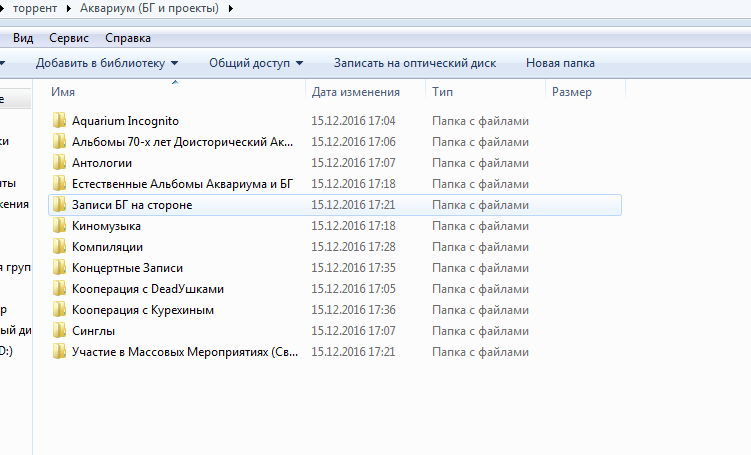
Task: Click the Aquarium Incognito folder icon
Action: 59,120
